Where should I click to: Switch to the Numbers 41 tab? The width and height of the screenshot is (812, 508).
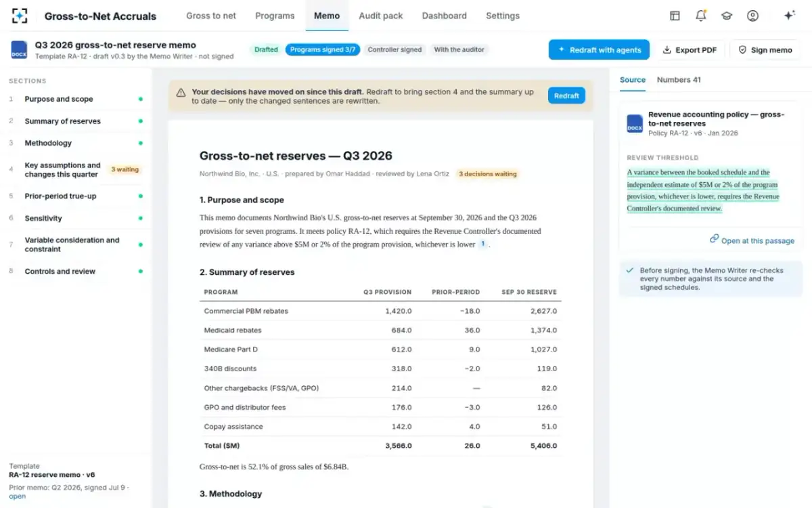click(x=679, y=80)
